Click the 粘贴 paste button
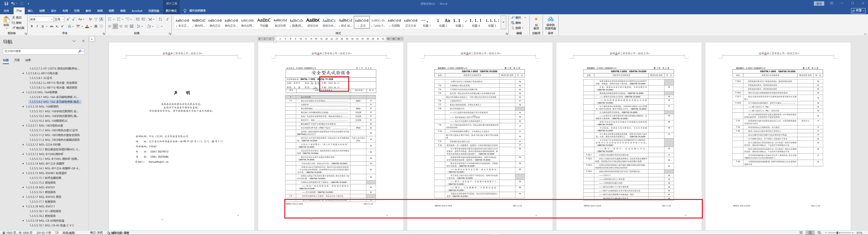Image resolution: width=868 pixels, height=235 pixels. pos(6,22)
